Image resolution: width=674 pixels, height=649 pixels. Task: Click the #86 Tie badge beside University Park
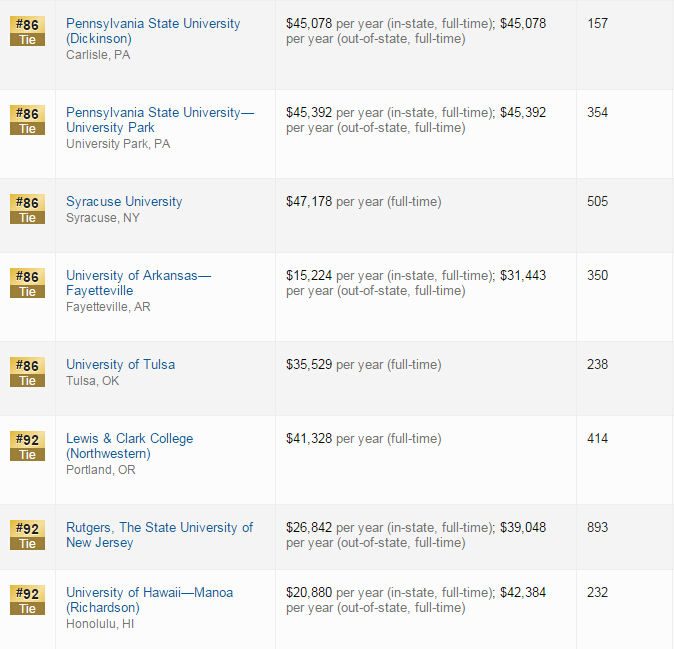point(28,120)
